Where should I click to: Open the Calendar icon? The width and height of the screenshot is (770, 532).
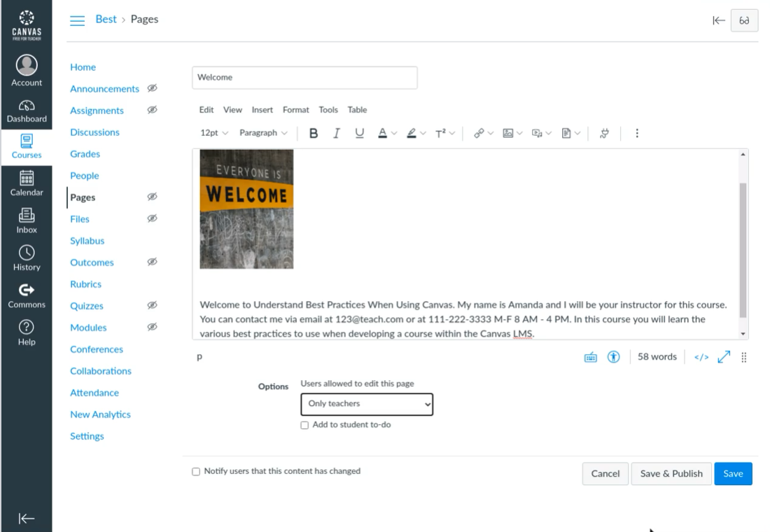pos(27,183)
